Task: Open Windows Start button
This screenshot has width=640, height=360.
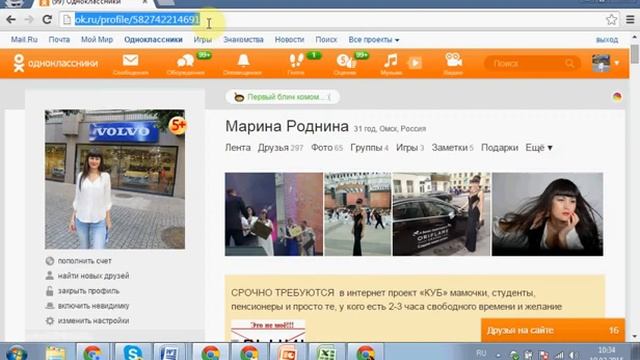Action: [16, 353]
